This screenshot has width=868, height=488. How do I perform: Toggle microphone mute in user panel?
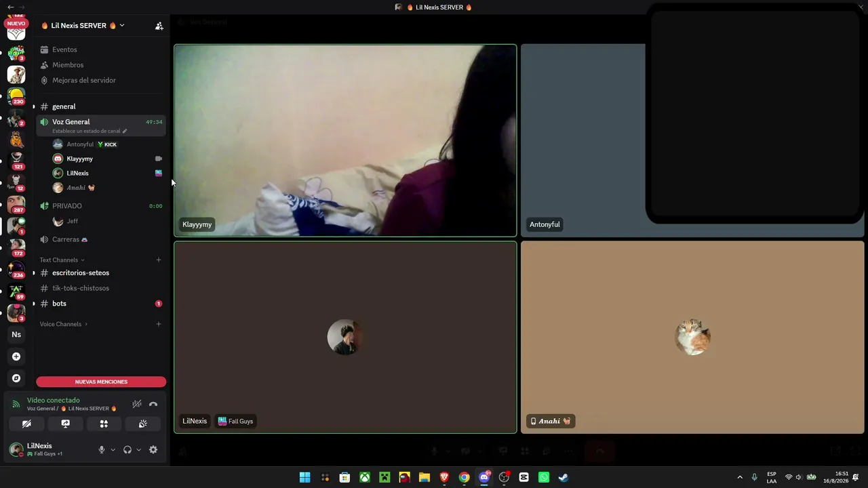click(x=102, y=449)
